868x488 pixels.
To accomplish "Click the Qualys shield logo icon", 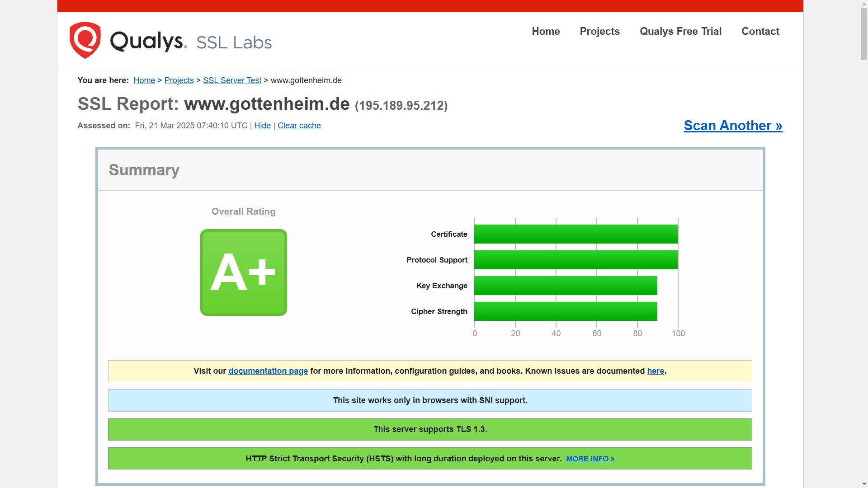I will 85,40.
